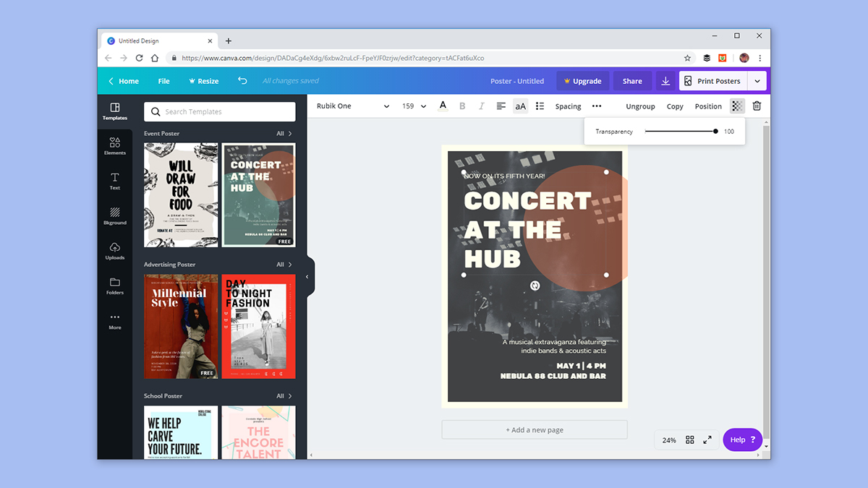This screenshot has height=488, width=868.
Task: Expand Print Posters options arrow
Action: click(x=757, y=81)
